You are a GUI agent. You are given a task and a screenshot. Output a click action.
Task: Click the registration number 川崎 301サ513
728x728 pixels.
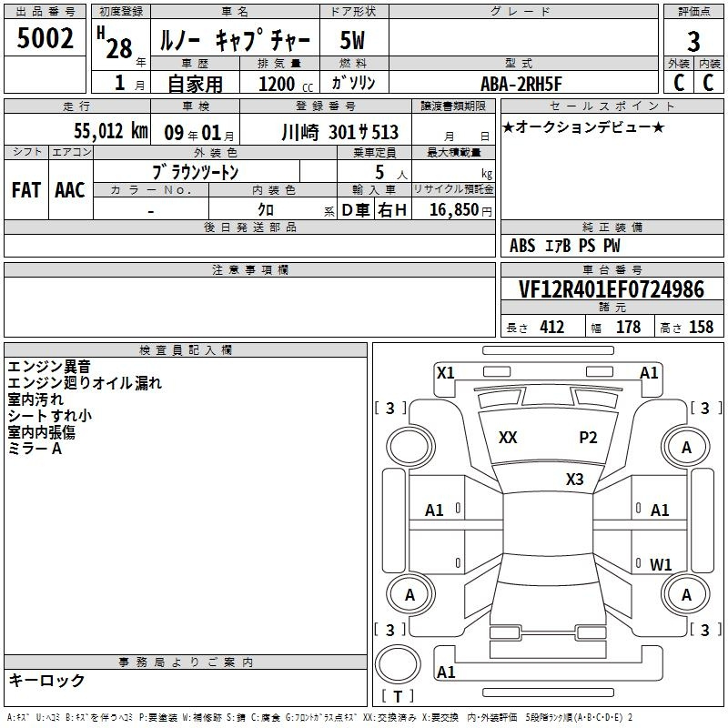point(339,132)
